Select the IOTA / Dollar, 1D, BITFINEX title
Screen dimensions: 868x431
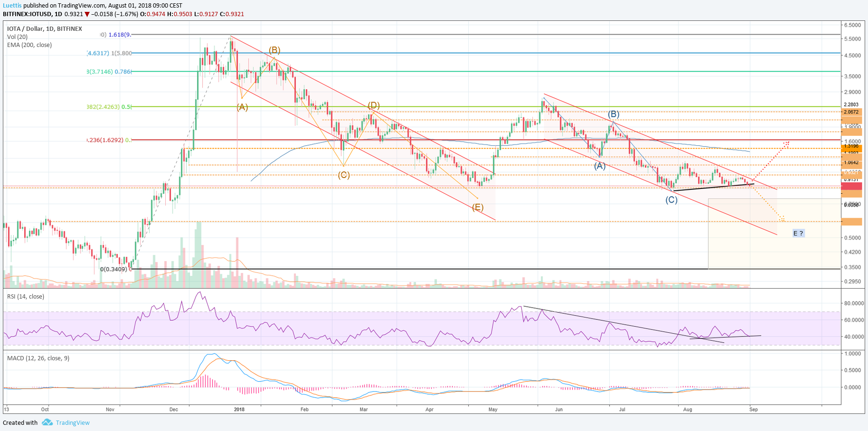(45, 29)
